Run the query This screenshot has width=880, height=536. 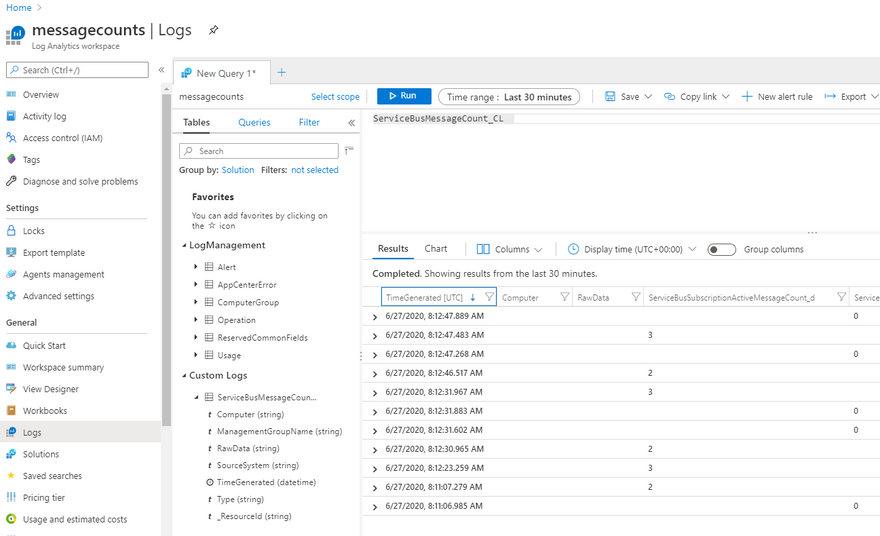coord(404,96)
